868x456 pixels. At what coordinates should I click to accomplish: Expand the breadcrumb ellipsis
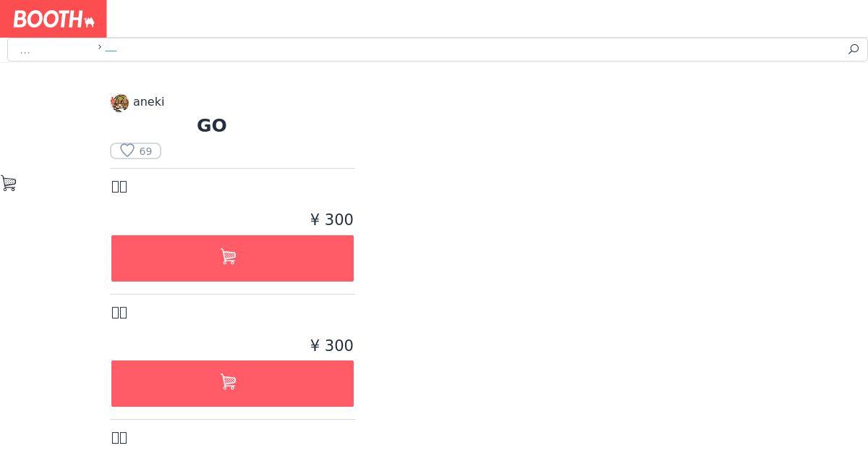(x=25, y=50)
